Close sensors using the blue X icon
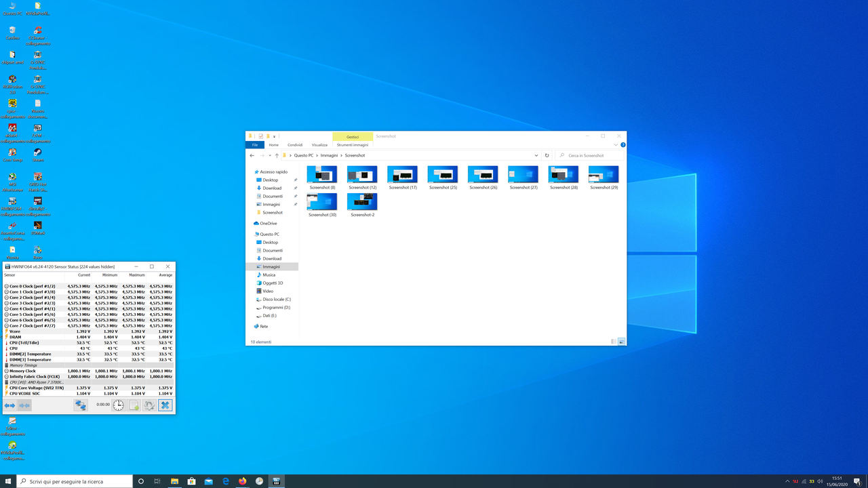Image resolution: width=868 pixels, height=488 pixels. tap(165, 405)
